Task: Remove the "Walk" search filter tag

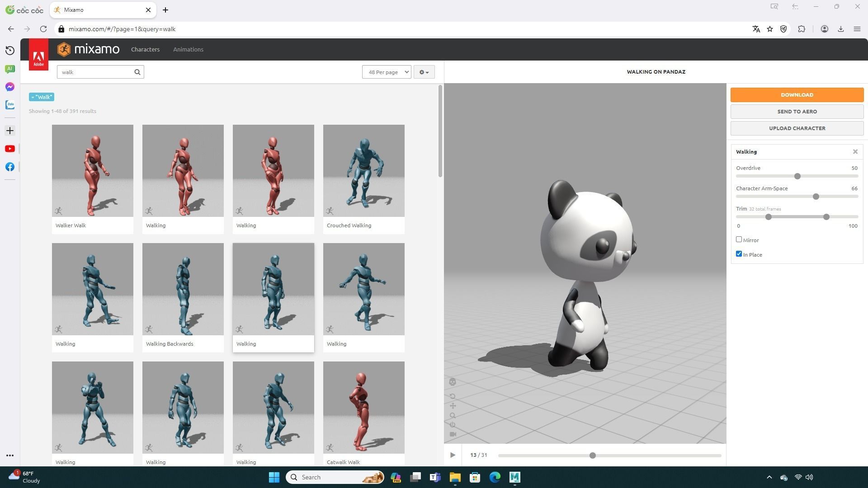Action: click(42, 97)
